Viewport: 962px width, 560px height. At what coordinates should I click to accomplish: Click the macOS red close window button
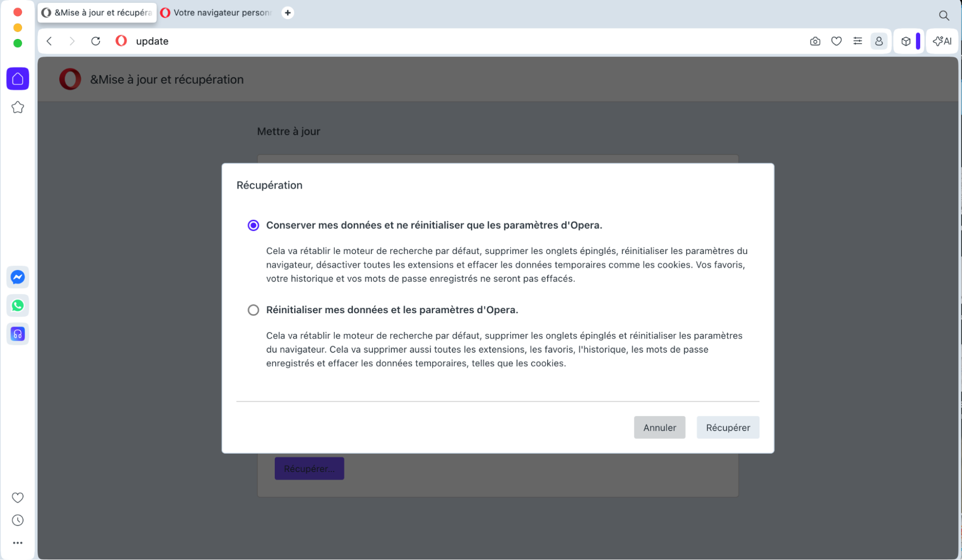[18, 12]
